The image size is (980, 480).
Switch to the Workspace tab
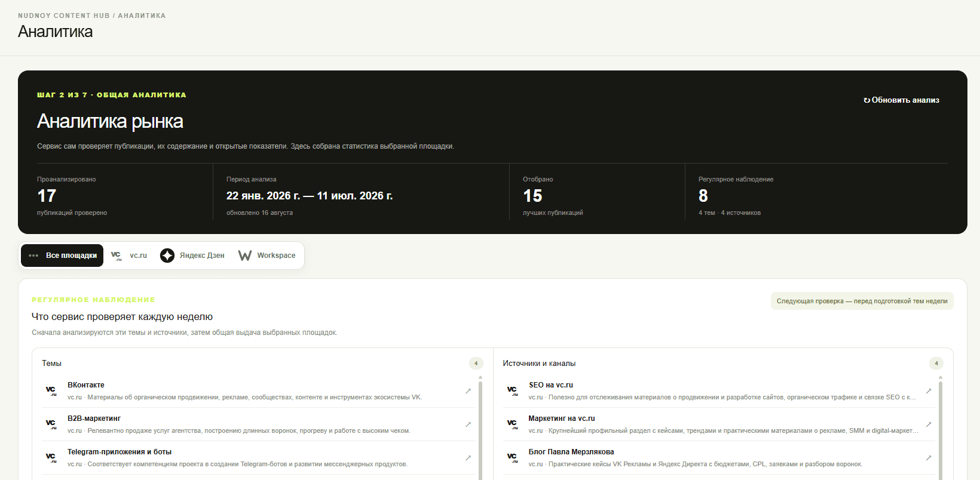267,256
